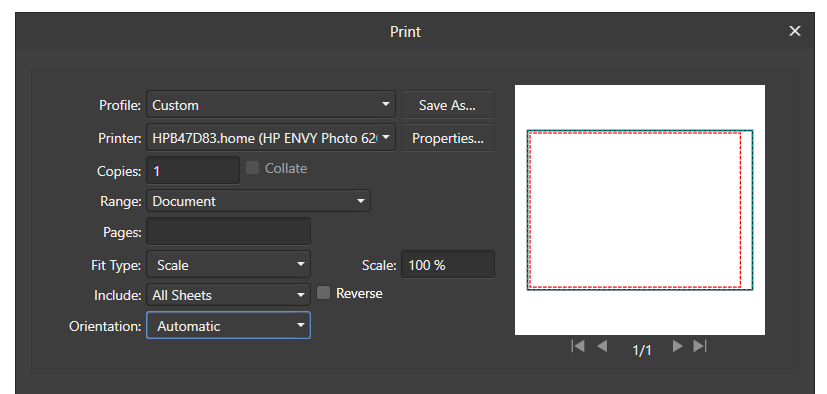Expand the Range dropdown
Image resolution: width=827 pixels, height=394 pixels.
(258, 201)
